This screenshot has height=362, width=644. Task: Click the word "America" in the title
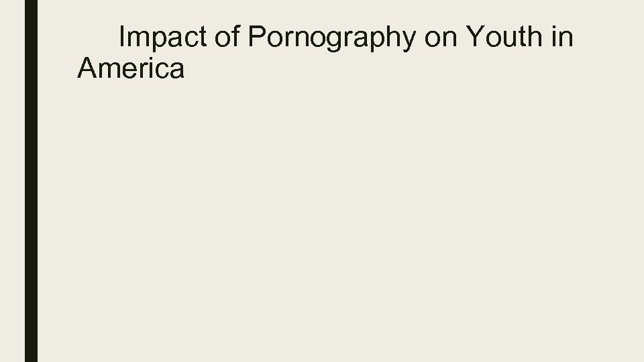coord(131,68)
